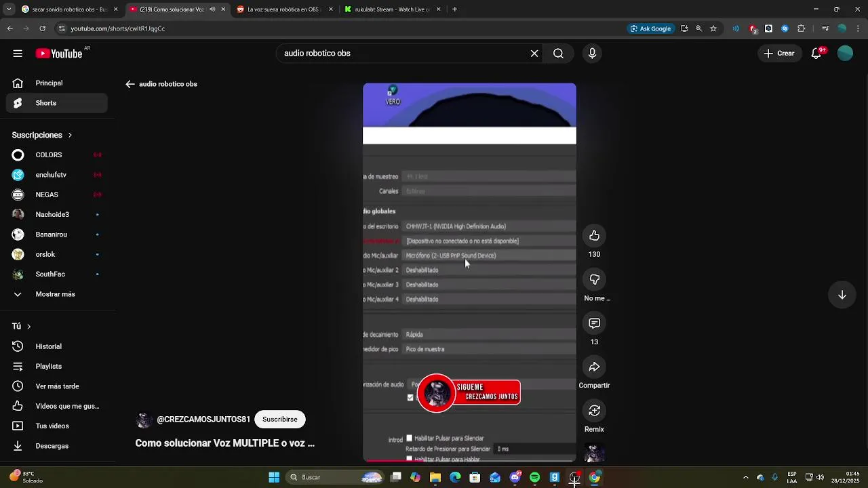
Task: Open the Windows Start menu
Action: point(274,478)
